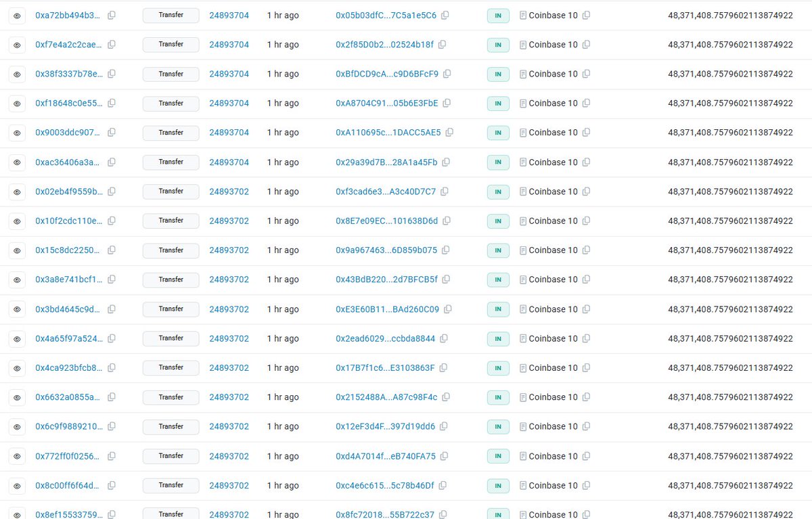The width and height of the screenshot is (812, 519).
Task: Open Coinbase 10 link in 0x15c8dc2250 row
Action: coord(554,250)
